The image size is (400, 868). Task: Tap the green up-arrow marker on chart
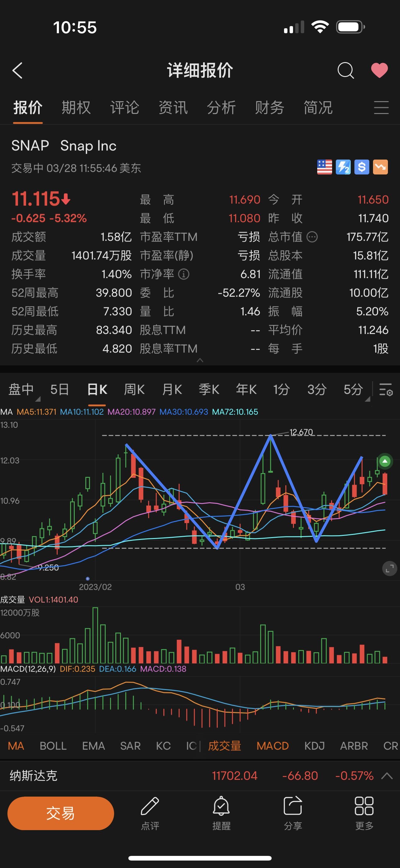pos(384,461)
